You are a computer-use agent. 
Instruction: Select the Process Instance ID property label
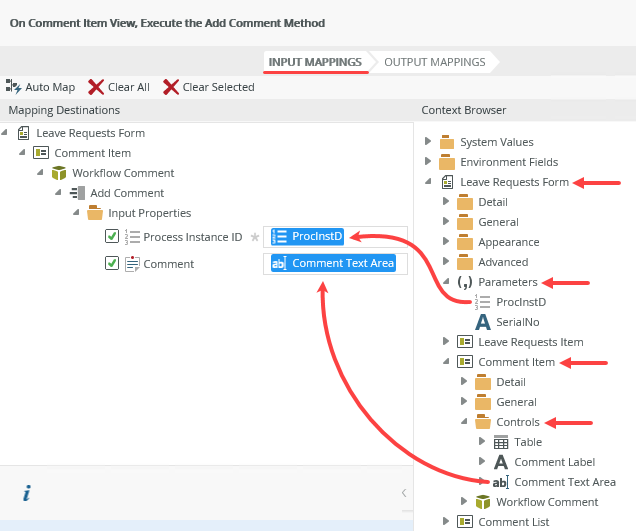pyautogui.click(x=193, y=237)
